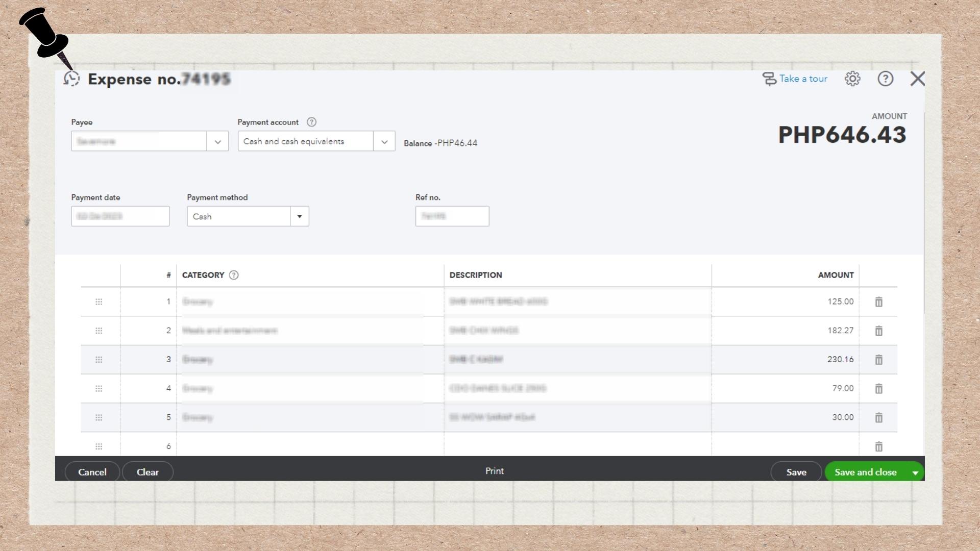Viewport: 980px width, 551px height.
Task: Open Save and close dropdown arrow
Action: pyautogui.click(x=915, y=472)
